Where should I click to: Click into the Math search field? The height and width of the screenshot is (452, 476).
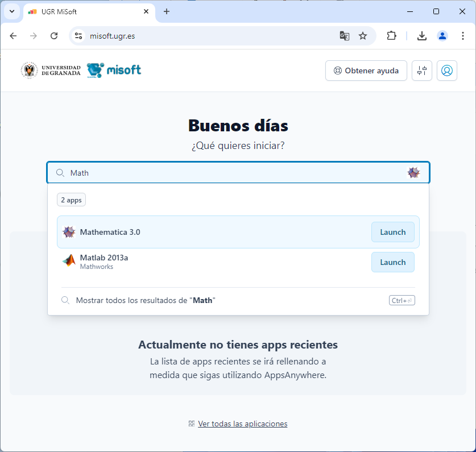[238, 172]
